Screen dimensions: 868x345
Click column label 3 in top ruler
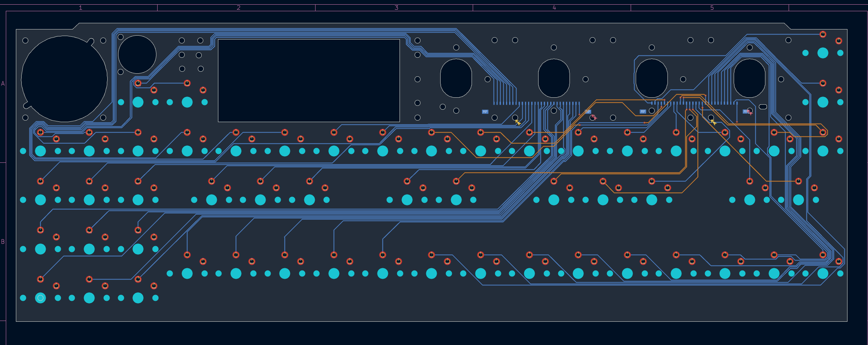396,8
